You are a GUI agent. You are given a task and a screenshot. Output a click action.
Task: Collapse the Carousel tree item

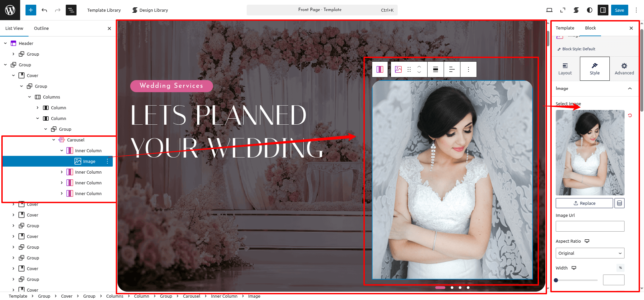coord(54,140)
